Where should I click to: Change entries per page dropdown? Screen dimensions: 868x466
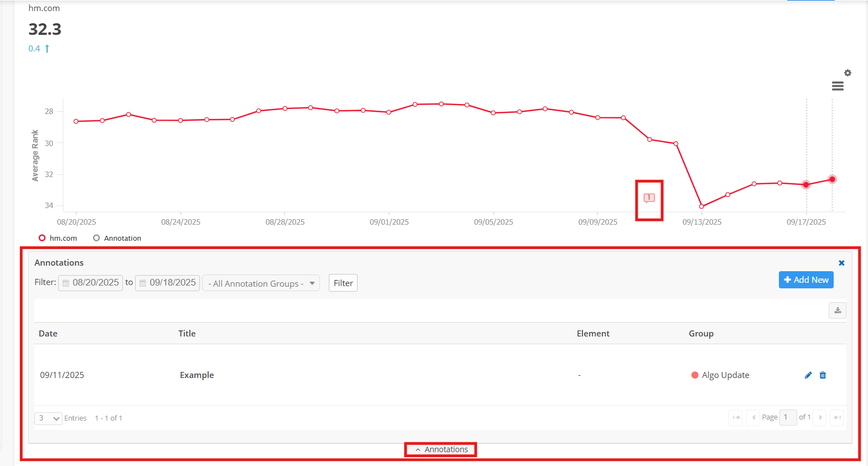[48, 418]
